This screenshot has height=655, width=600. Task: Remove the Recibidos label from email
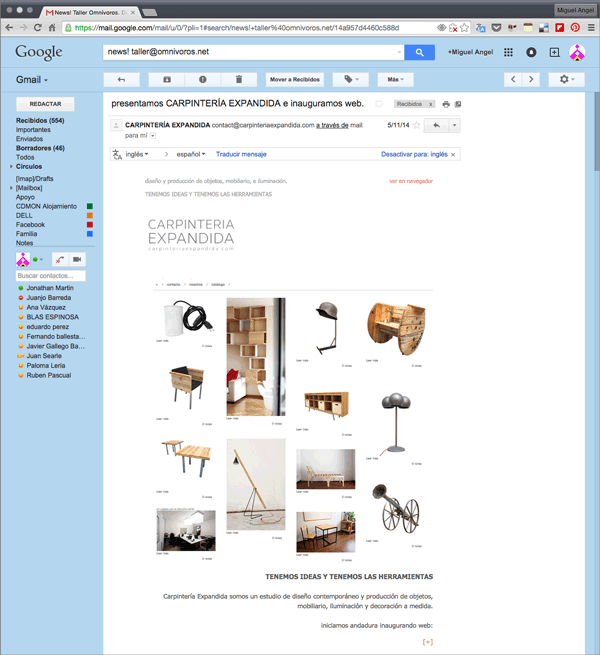[x=430, y=104]
